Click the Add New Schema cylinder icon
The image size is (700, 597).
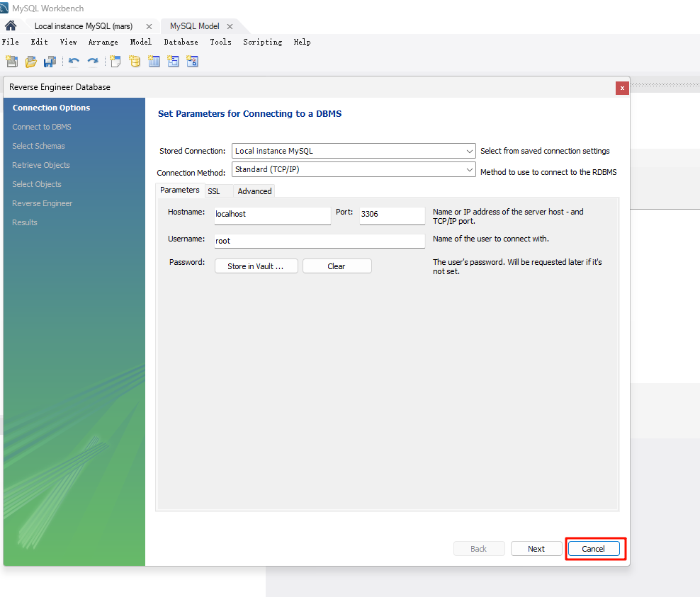135,61
